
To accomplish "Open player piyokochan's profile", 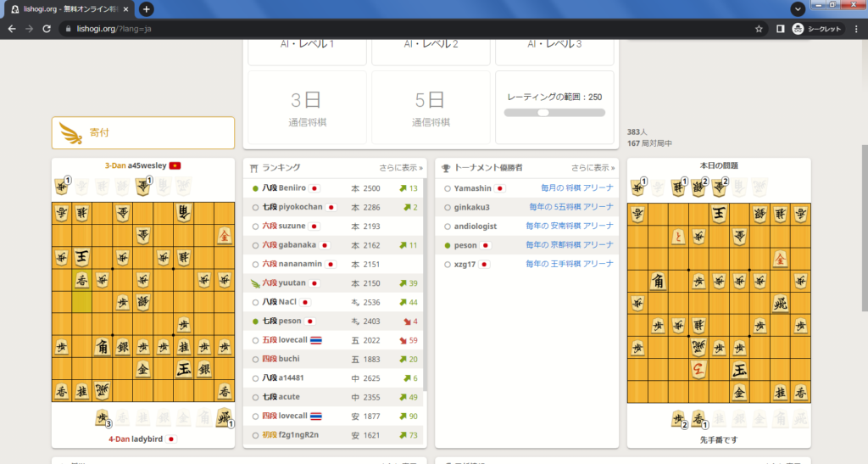I will [292, 207].
